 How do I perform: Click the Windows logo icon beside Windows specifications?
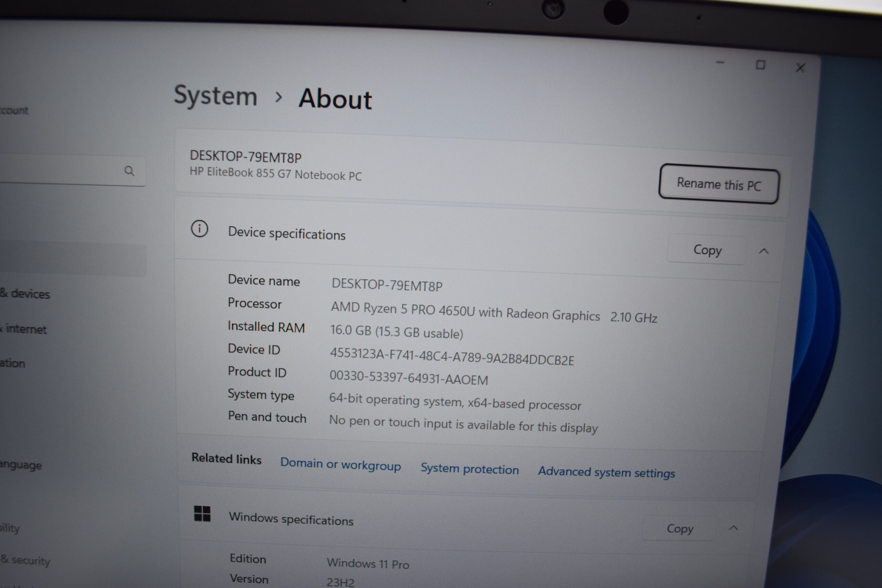pos(202,513)
